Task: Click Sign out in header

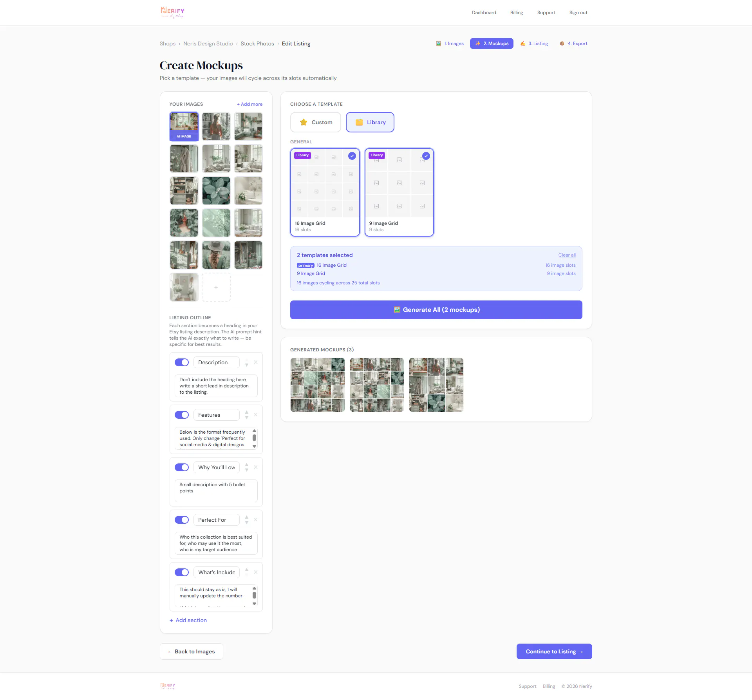Action: pos(578,13)
